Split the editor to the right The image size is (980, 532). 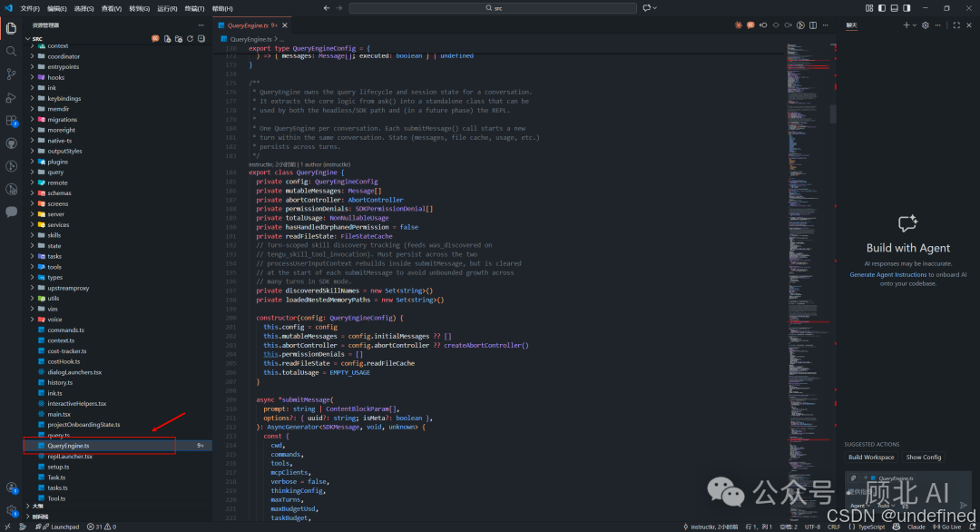(x=813, y=25)
